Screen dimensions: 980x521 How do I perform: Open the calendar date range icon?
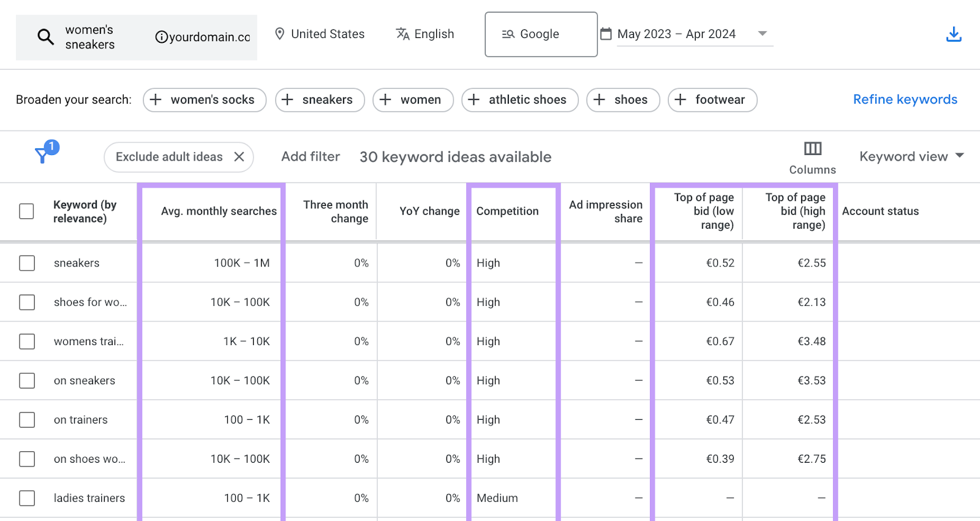(606, 34)
